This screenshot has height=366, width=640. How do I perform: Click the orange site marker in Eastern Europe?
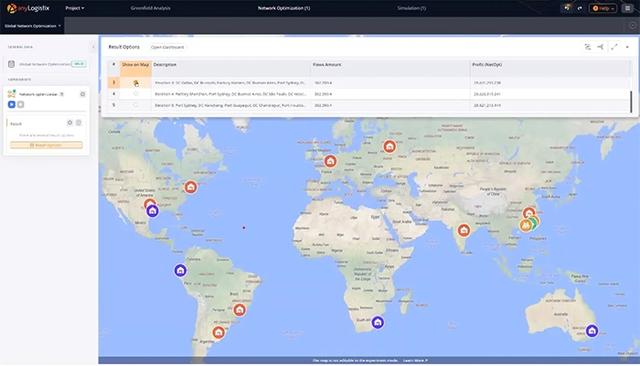389,146
